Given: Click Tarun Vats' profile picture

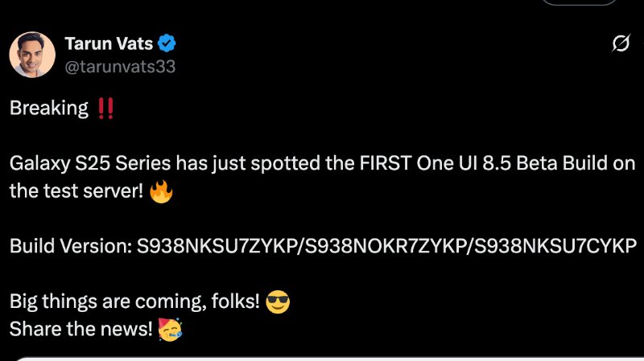Looking at the screenshot, I should [x=31, y=55].
